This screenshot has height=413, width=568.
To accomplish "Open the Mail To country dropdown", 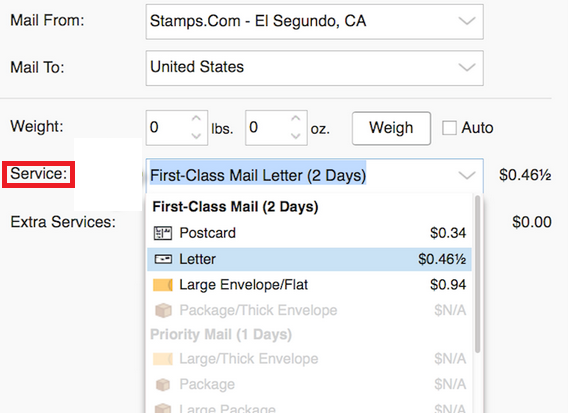I will 314,68.
